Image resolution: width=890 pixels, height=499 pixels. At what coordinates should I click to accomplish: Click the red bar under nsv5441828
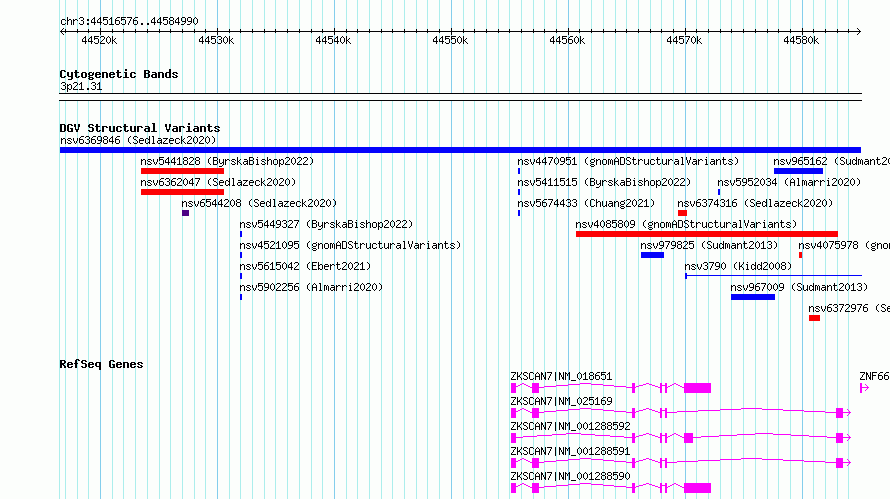(182, 171)
